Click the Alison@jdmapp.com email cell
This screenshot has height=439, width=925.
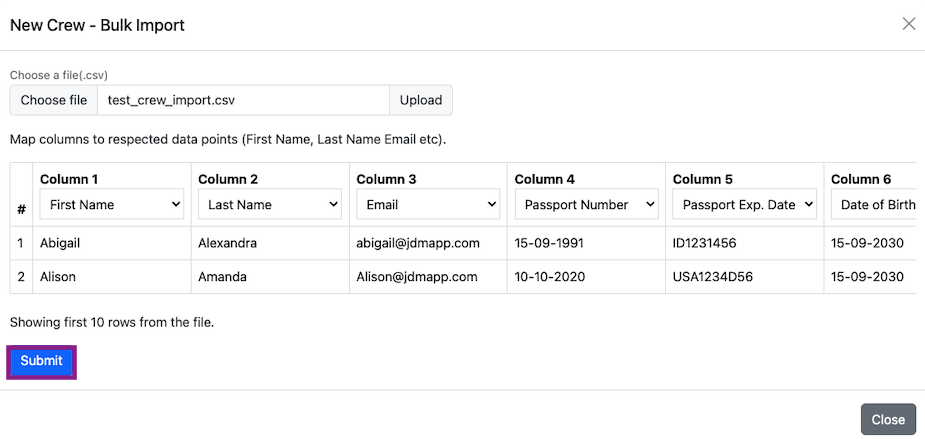point(417,277)
